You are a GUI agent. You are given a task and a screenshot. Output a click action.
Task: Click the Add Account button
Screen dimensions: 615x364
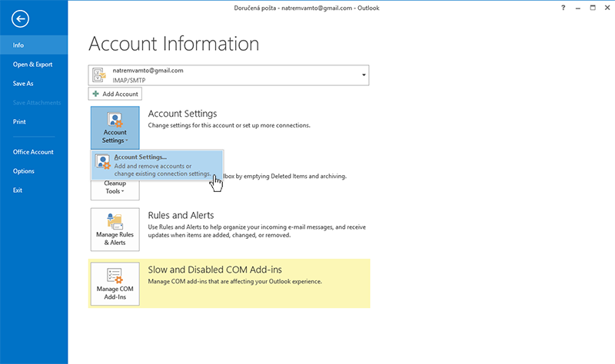tap(115, 94)
